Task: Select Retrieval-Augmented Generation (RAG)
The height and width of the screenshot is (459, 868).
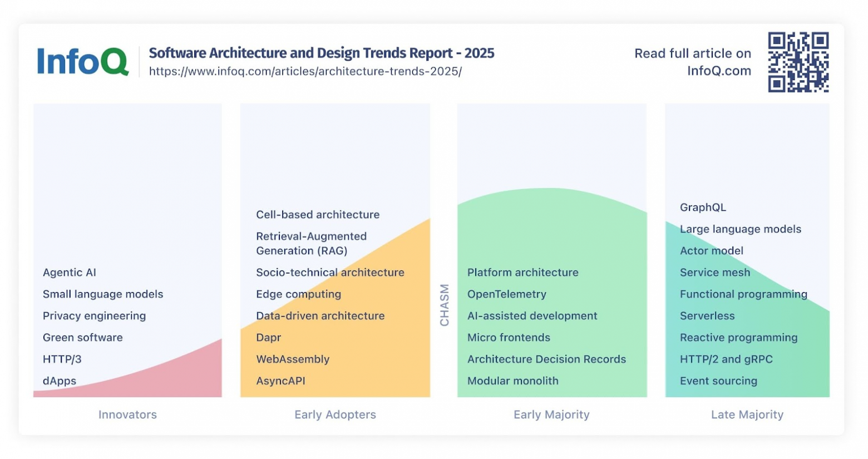Action: pos(311,243)
